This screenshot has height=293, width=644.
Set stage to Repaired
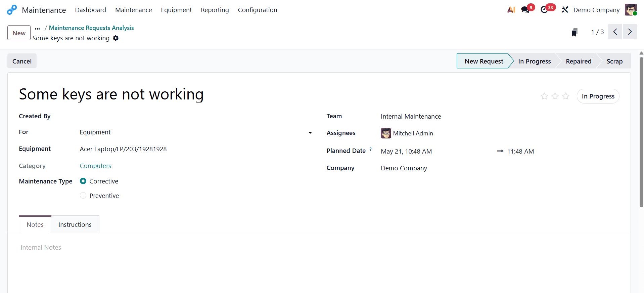578,61
